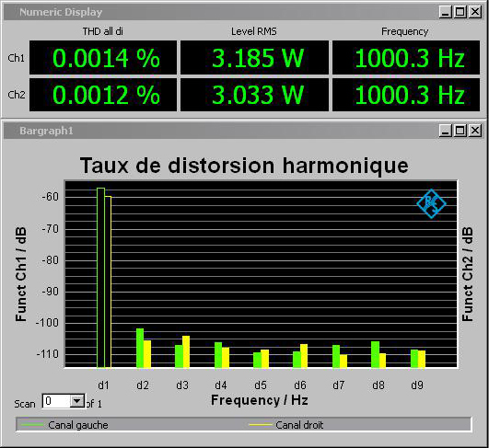Click the Ch1 Level RMS 3.185 W display
The image size is (489, 448).
254,58
